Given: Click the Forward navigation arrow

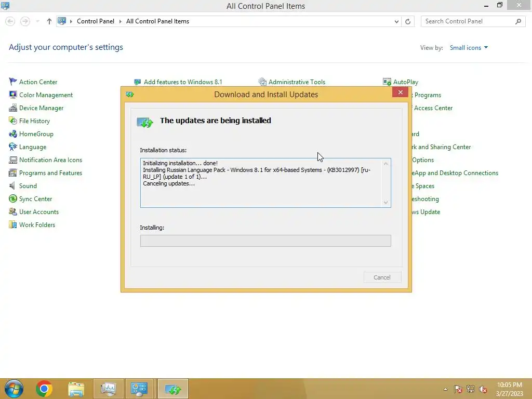Looking at the screenshot, I should [x=25, y=21].
